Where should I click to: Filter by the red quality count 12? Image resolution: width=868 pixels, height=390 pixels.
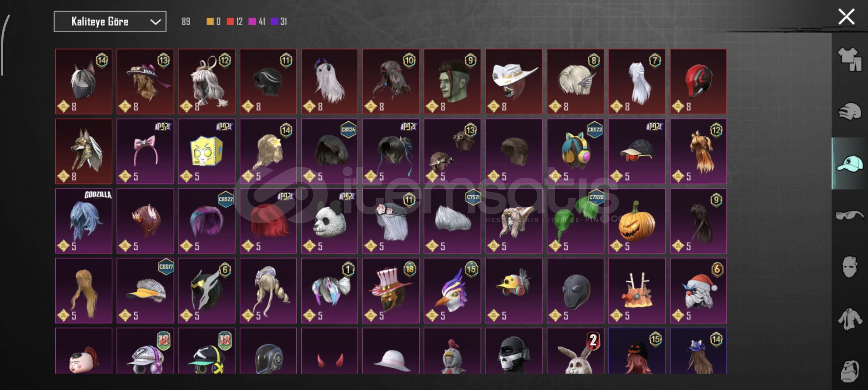pos(235,22)
